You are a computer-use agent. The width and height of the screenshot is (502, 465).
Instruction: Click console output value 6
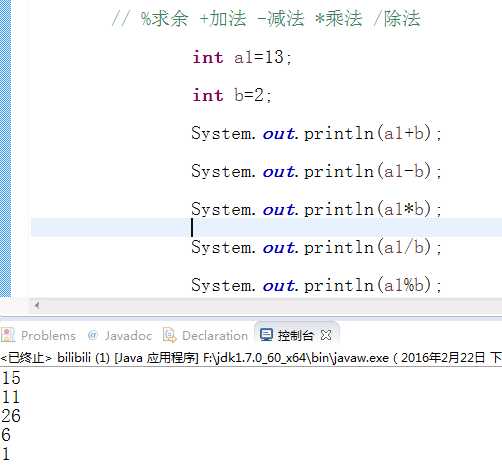(x=6, y=435)
